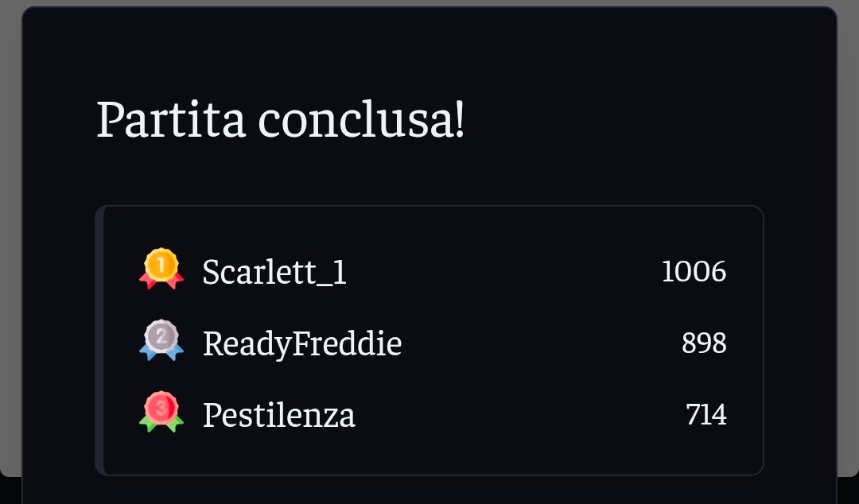859x504 pixels.
Task: Click the word "Partita" in the heading
Action: click(171, 121)
